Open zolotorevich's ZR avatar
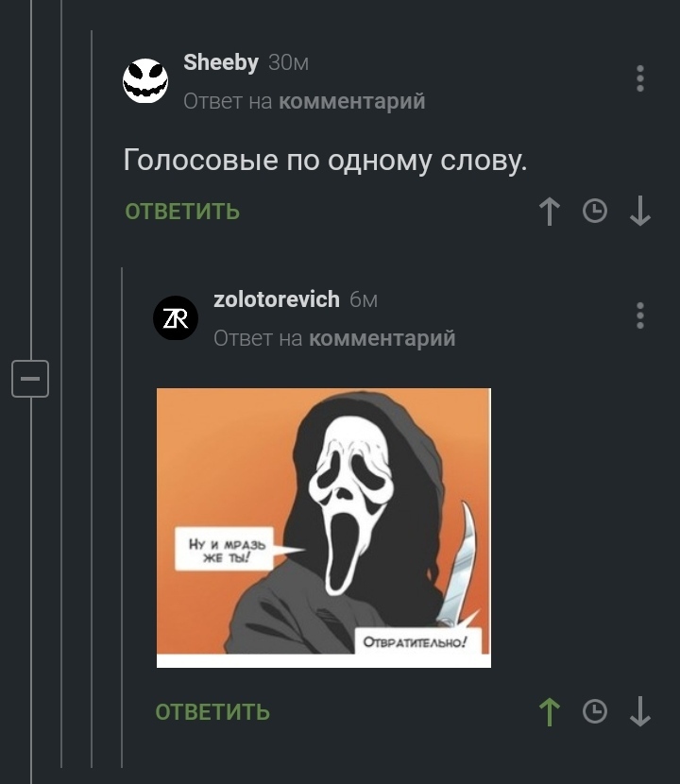This screenshot has width=680, height=784. (176, 318)
